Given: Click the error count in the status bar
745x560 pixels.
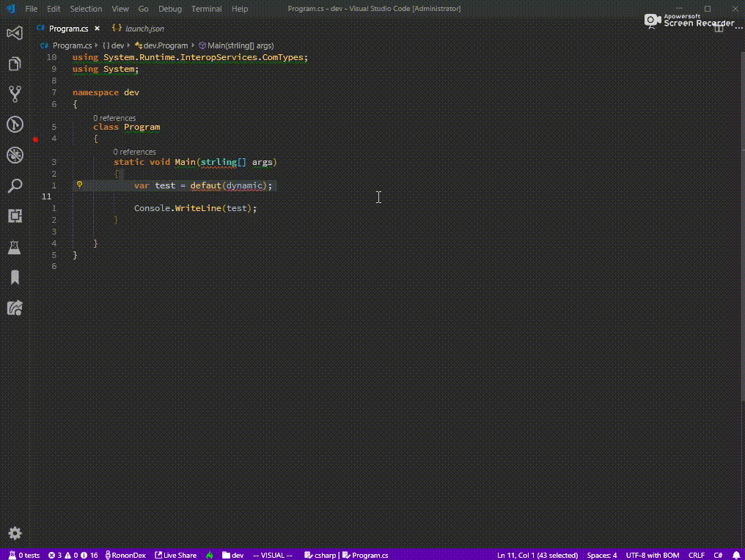Looking at the screenshot, I should pos(54,555).
